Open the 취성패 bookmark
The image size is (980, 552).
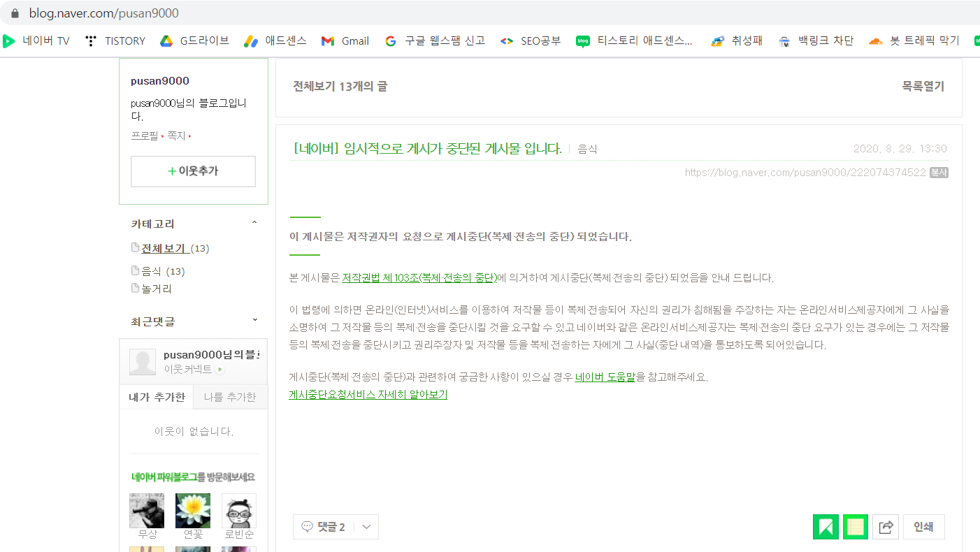pyautogui.click(x=737, y=41)
